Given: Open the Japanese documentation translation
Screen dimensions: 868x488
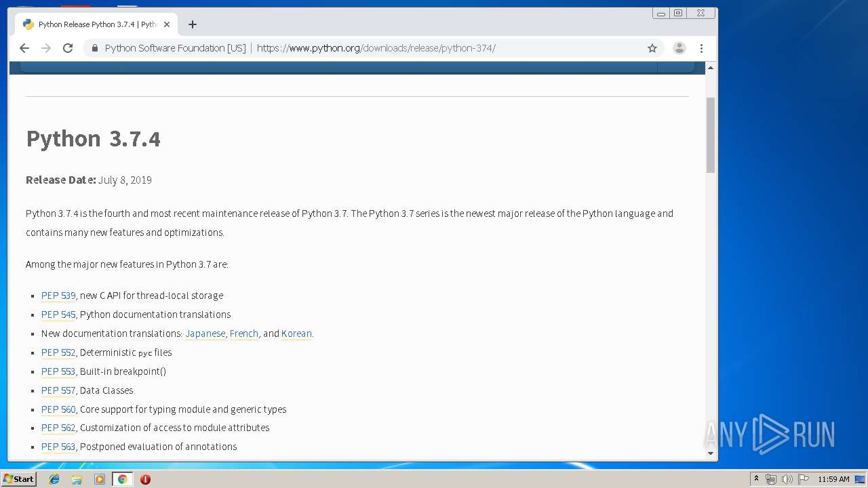Looking at the screenshot, I should point(205,333).
